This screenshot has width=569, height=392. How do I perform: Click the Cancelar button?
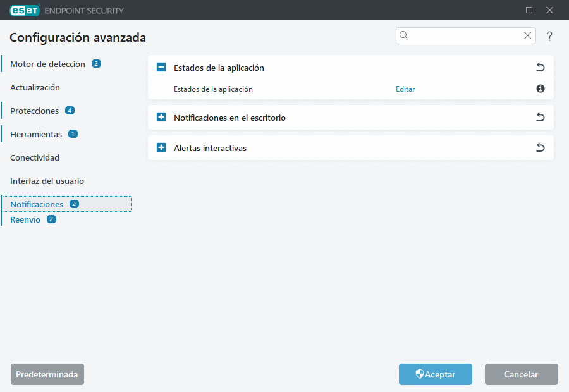coord(521,374)
